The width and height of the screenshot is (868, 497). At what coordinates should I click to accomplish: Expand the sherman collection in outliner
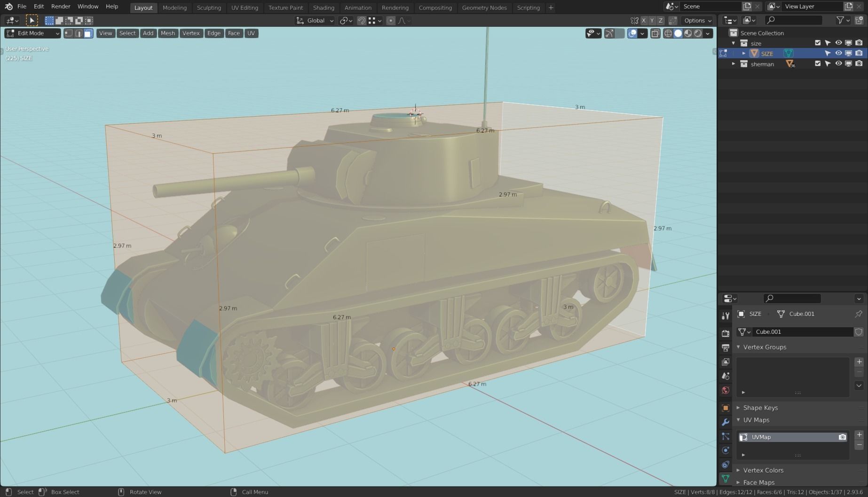[x=733, y=64]
